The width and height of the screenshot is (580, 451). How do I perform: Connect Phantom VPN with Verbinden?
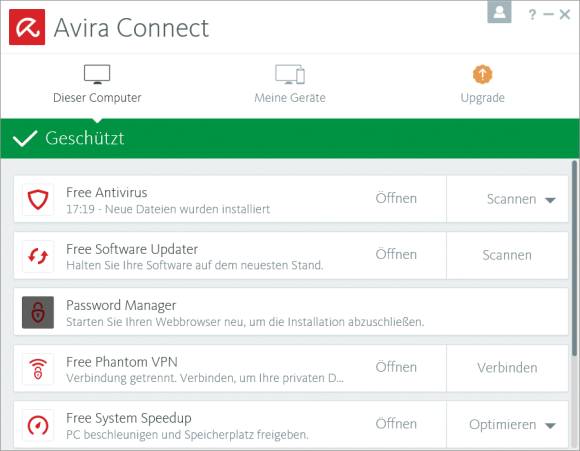point(507,368)
